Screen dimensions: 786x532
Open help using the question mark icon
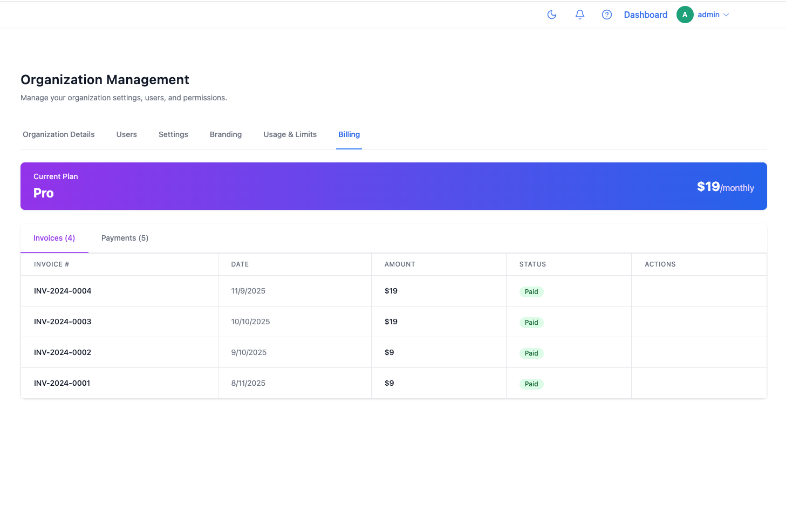tap(606, 15)
